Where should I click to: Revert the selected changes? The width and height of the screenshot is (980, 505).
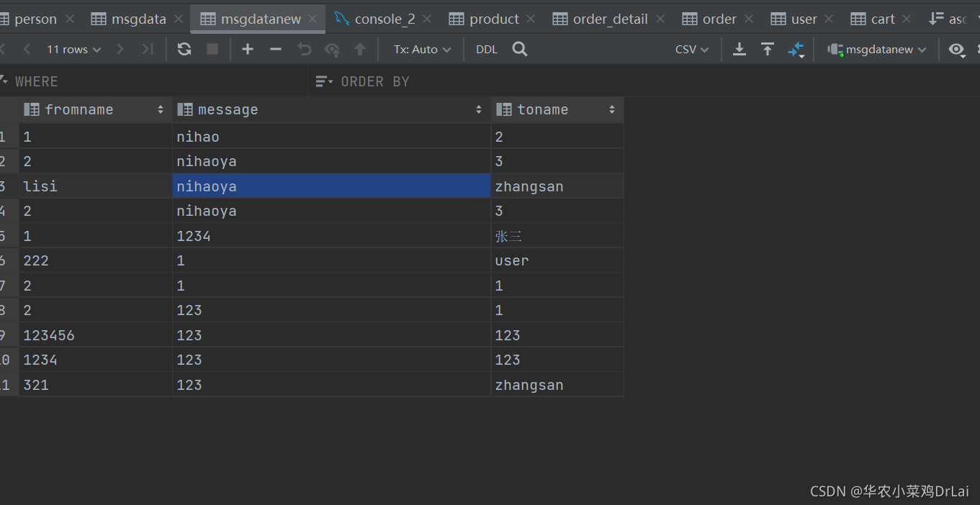tap(304, 49)
